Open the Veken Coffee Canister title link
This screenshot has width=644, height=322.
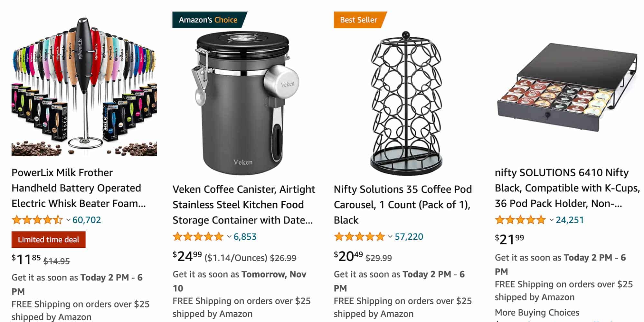(243, 205)
